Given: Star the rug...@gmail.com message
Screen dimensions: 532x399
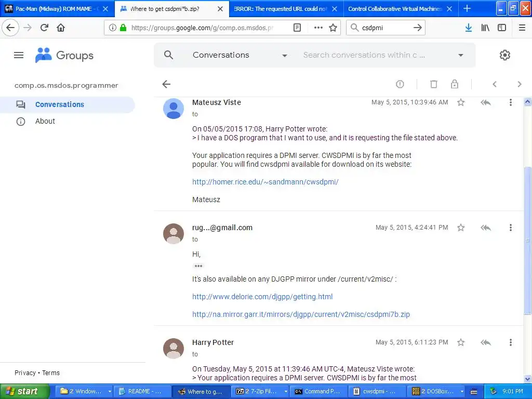Looking at the screenshot, I should click(x=461, y=228).
